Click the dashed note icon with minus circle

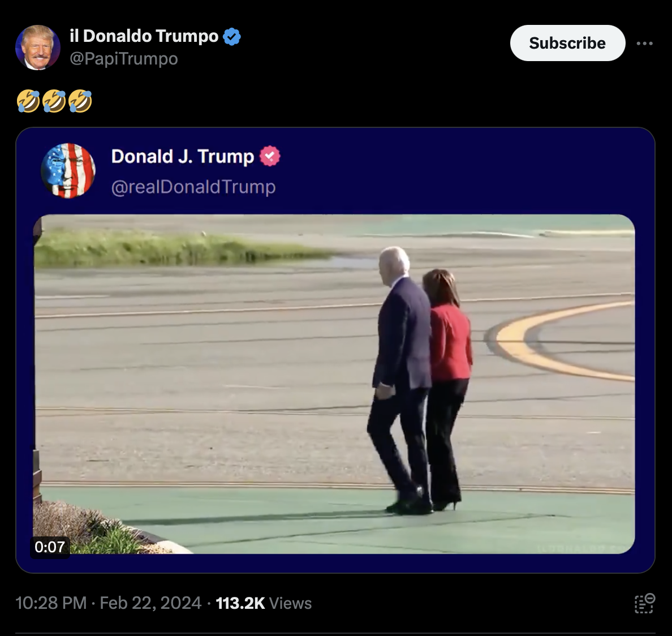[x=645, y=603]
